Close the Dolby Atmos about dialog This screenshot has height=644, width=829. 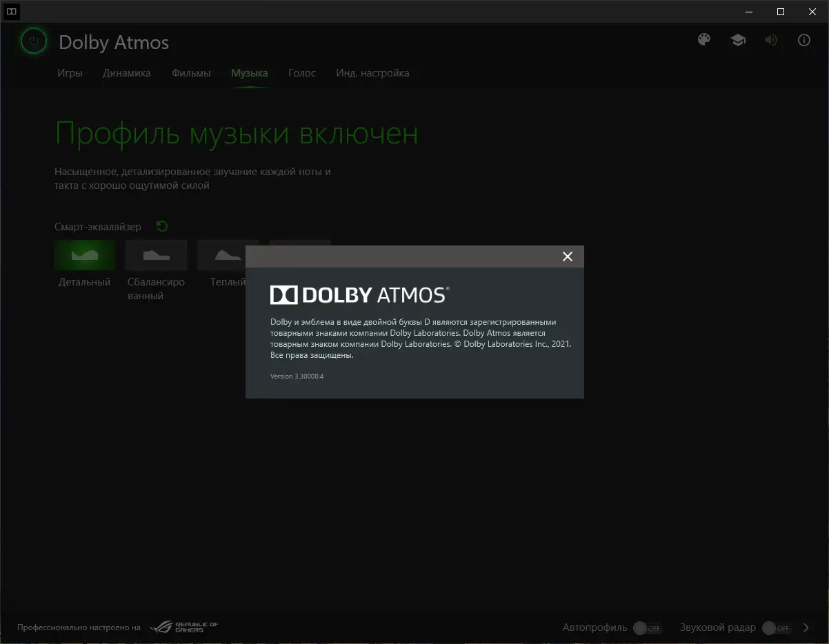coord(568,256)
